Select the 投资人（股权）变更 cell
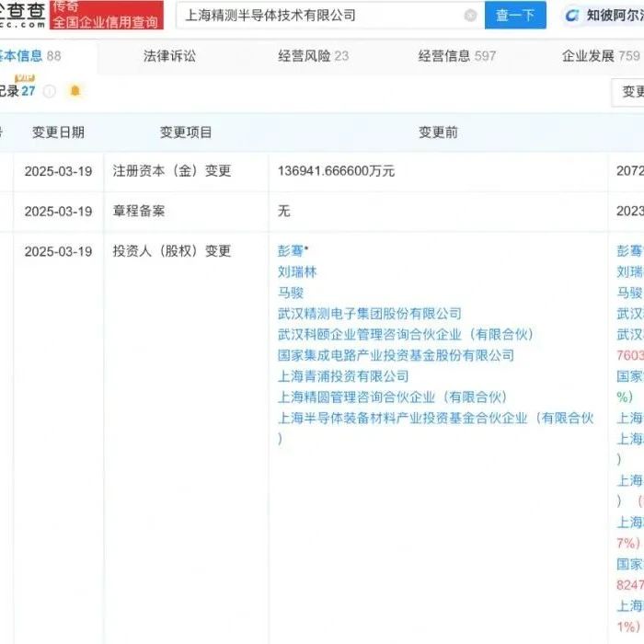The height and width of the screenshot is (644, 644). [172, 251]
